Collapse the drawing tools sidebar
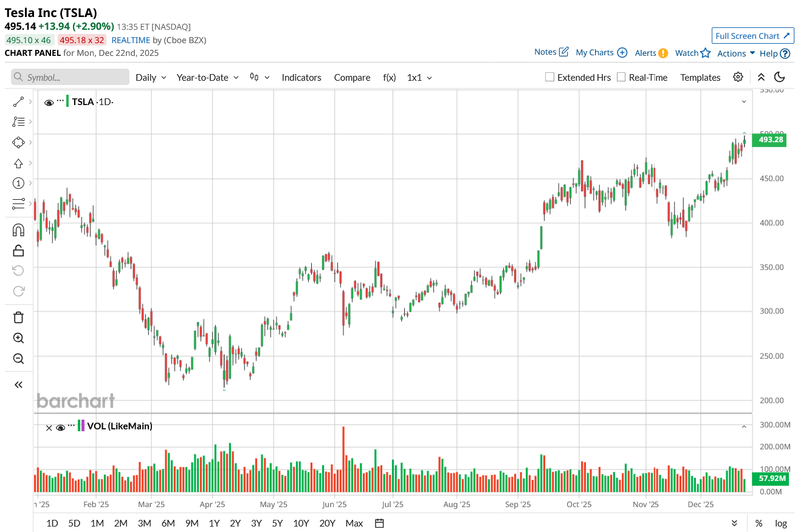The image size is (795, 532). [18, 384]
